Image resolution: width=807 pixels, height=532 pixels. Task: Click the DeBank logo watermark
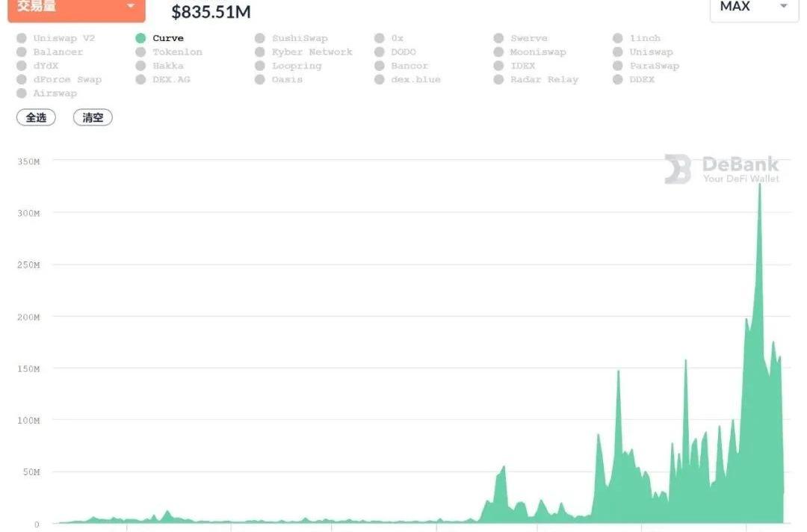pos(722,169)
